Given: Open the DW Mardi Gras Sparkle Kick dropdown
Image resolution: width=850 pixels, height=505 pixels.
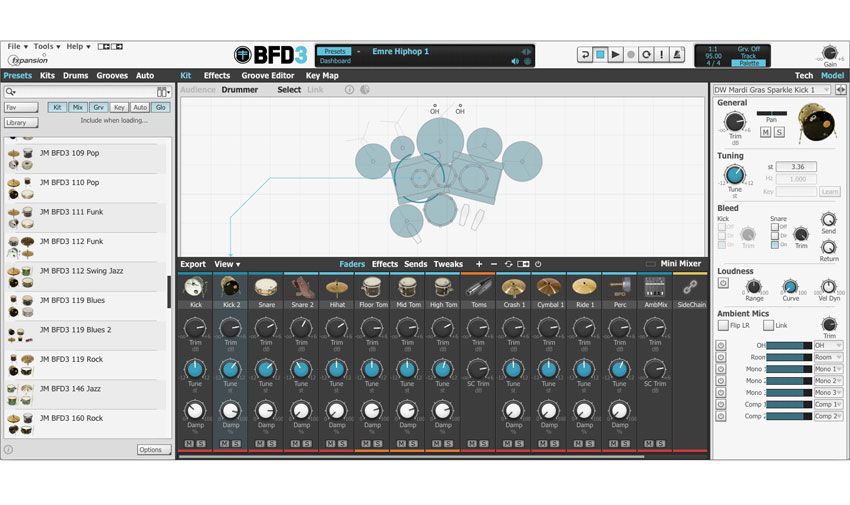Looking at the screenshot, I should tap(772, 90).
